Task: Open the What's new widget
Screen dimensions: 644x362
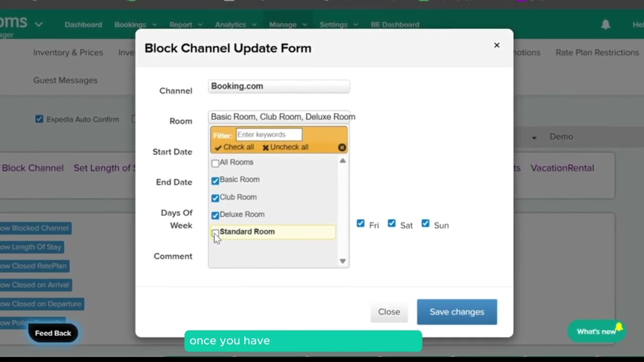Action: [596, 331]
